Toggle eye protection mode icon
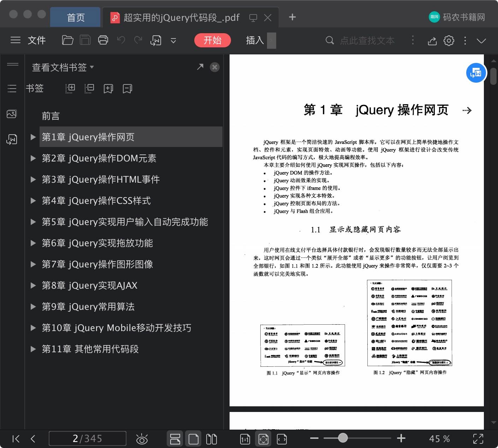 pyautogui.click(x=142, y=439)
